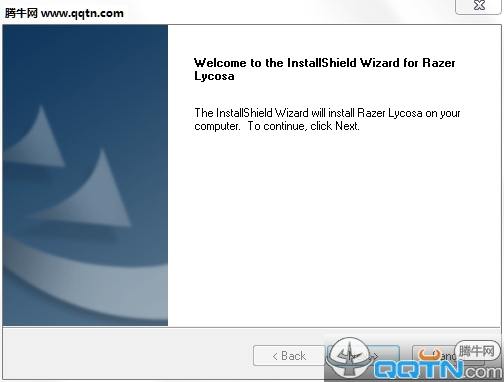Image resolution: width=504 pixels, height=382 pixels.
Task: Click the 腾牛网 rounded badge
Action: click(477, 351)
